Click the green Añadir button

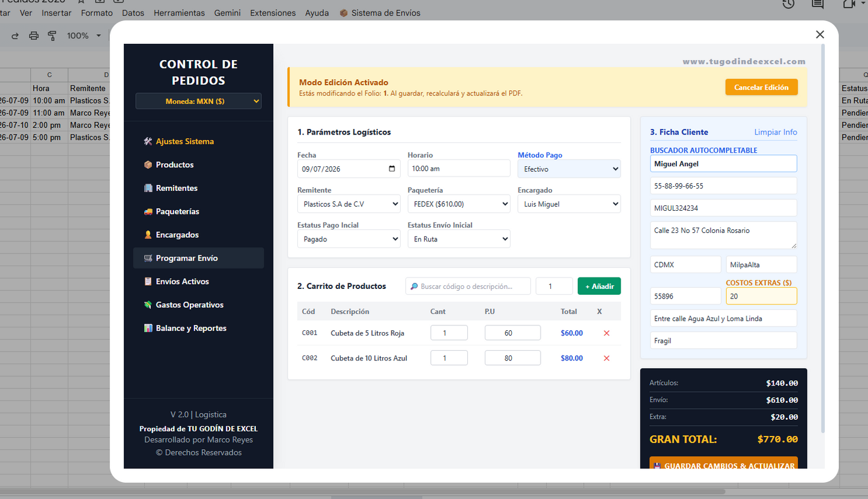(599, 286)
